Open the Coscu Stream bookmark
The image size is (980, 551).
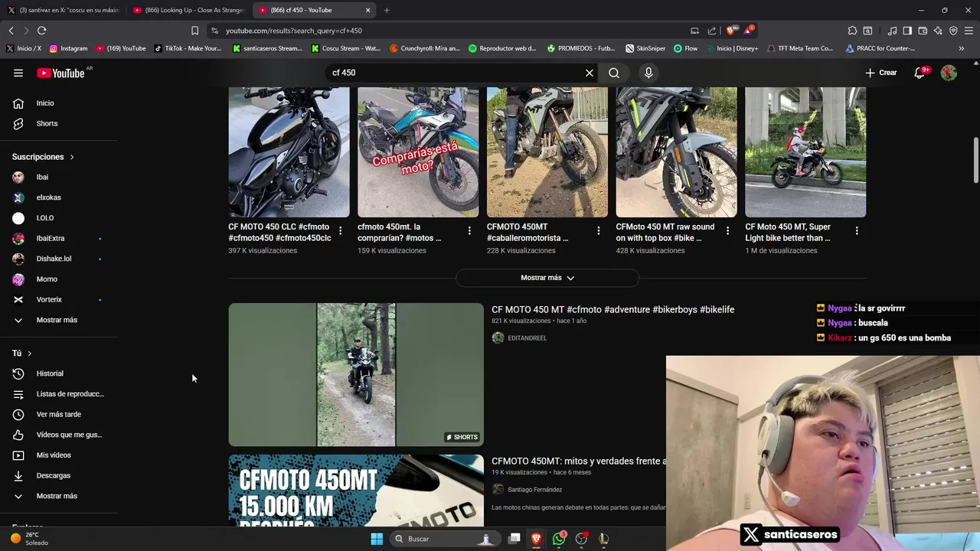[x=346, y=48]
